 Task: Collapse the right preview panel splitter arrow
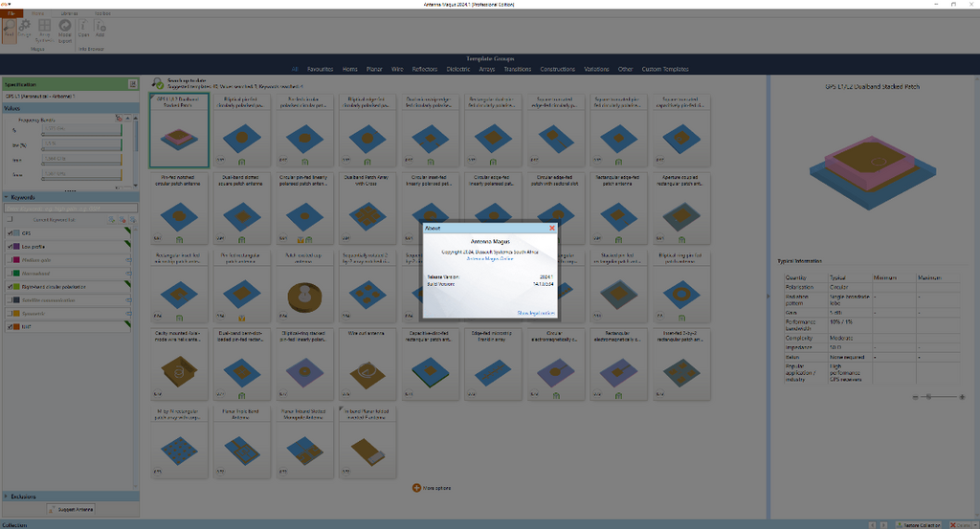point(768,296)
